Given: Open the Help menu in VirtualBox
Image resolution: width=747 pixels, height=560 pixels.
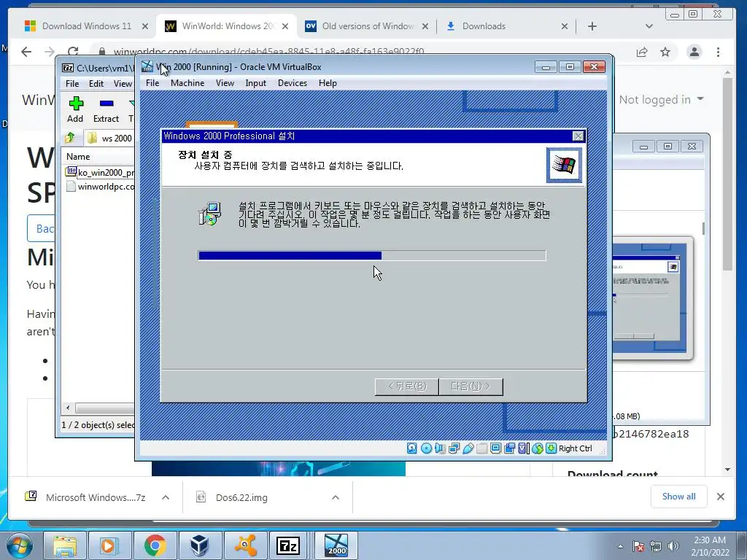Looking at the screenshot, I should [328, 83].
